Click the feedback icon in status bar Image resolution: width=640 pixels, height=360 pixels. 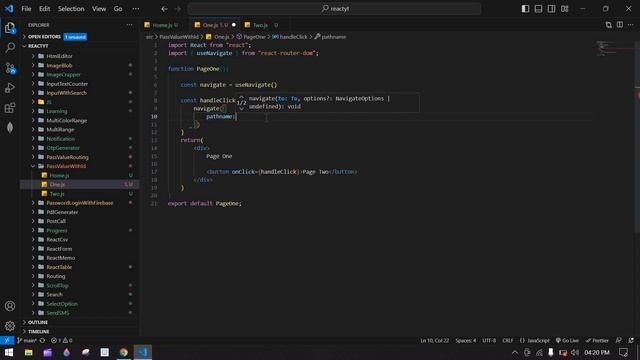pos(619,340)
